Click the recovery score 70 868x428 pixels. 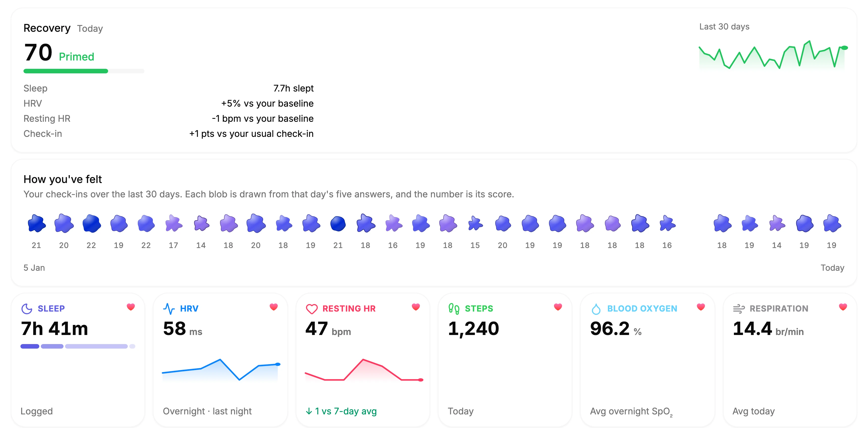(x=38, y=53)
